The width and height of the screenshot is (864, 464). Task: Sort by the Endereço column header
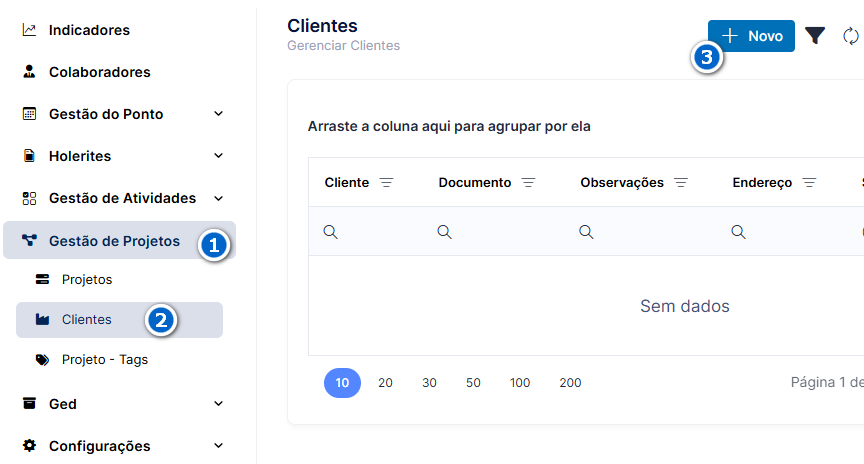tap(762, 182)
